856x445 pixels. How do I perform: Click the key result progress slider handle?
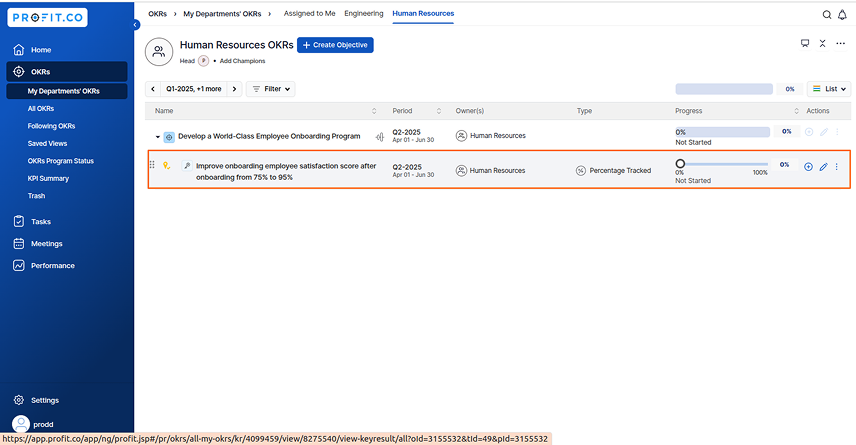click(680, 163)
